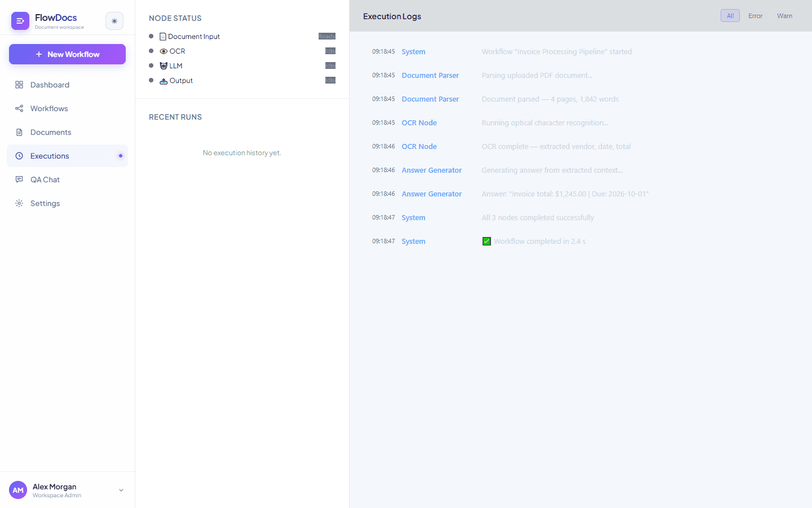Click the Executions clock icon
This screenshot has height=508, width=812.
(x=19, y=156)
